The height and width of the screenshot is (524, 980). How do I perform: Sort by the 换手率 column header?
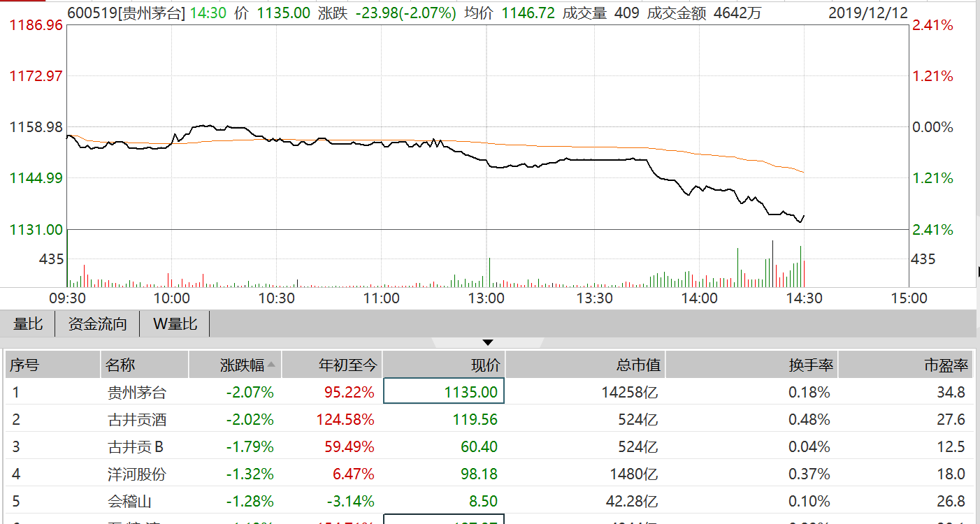752,365
